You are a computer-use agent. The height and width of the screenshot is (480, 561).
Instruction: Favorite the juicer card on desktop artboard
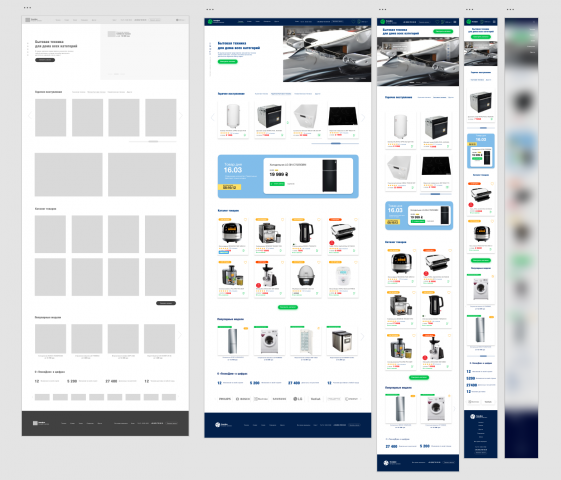pos(245,263)
